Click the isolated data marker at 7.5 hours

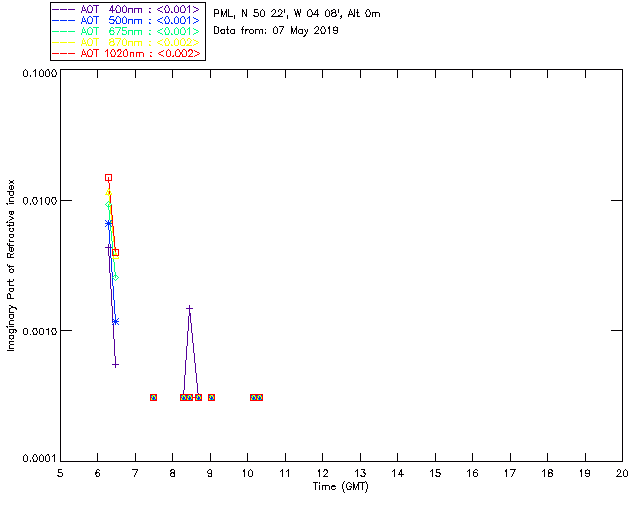pos(153,397)
